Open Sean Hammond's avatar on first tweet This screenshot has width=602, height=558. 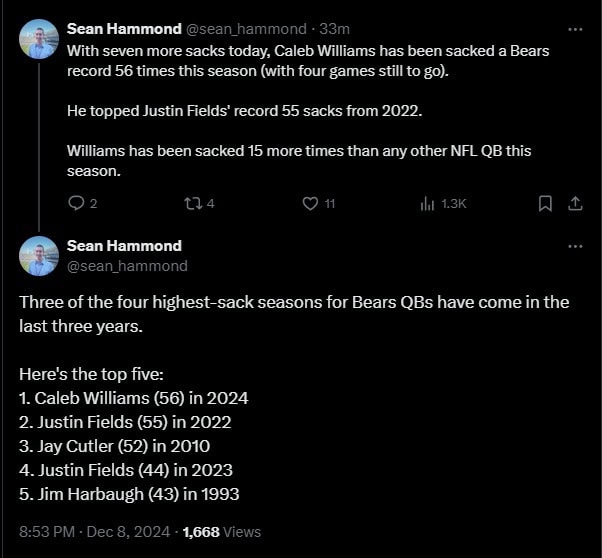click(39, 40)
